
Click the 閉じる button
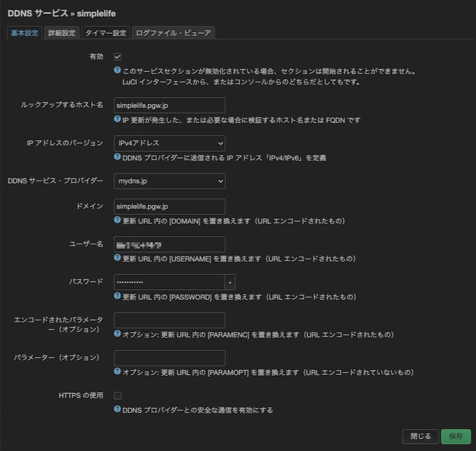click(x=420, y=436)
